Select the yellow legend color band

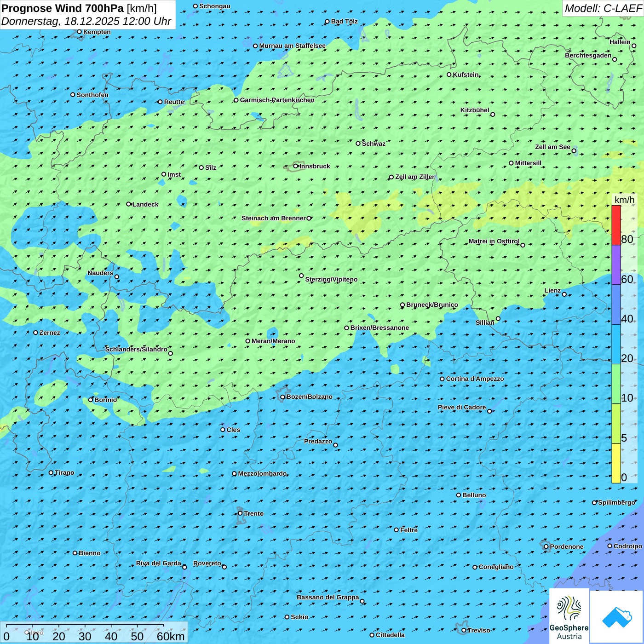616,463
